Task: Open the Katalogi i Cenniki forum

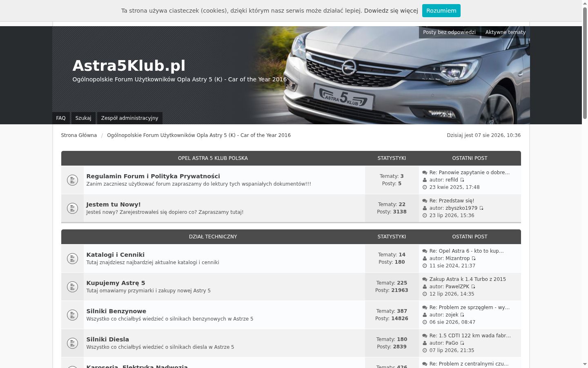Action: [116, 255]
